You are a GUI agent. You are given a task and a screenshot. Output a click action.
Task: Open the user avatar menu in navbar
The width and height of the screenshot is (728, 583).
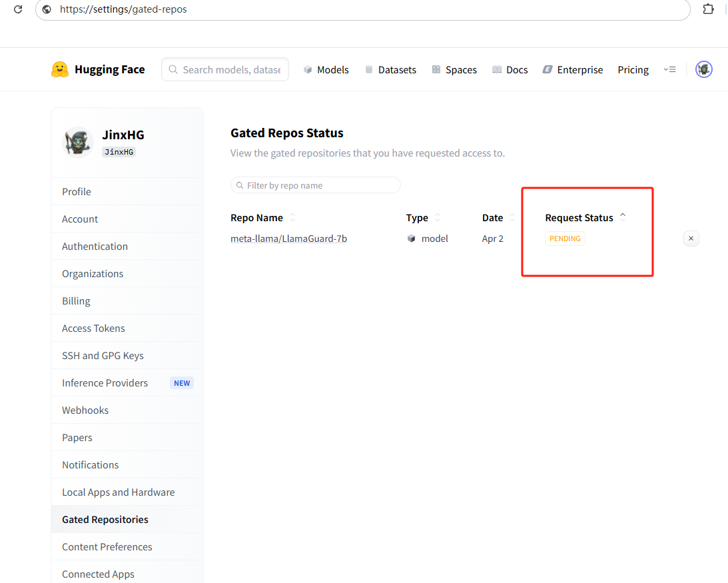point(704,70)
